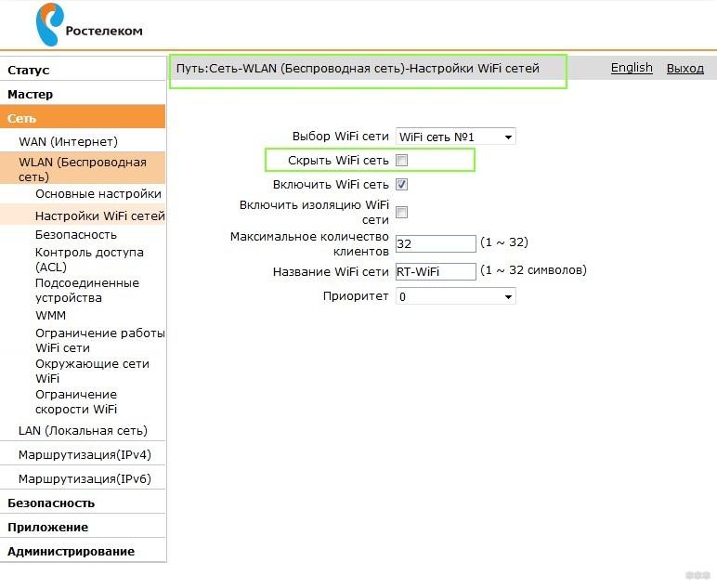The height and width of the screenshot is (588, 717).
Task: Click the Выход logout link
Action: tap(685, 68)
